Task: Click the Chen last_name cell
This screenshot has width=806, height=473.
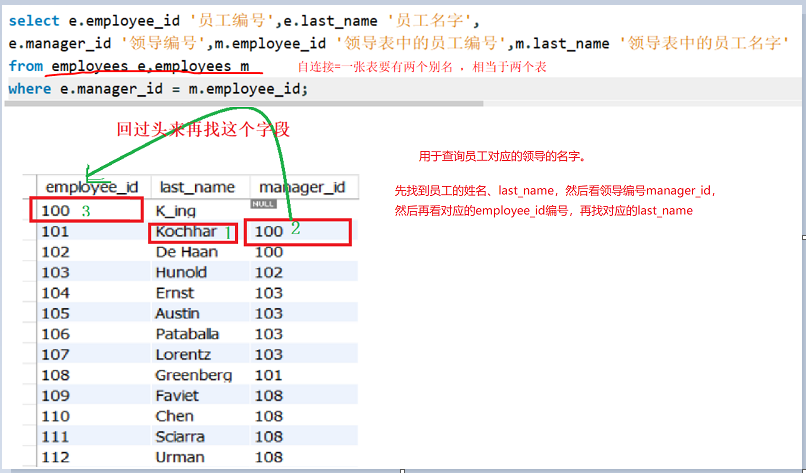Action: (x=200, y=416)
